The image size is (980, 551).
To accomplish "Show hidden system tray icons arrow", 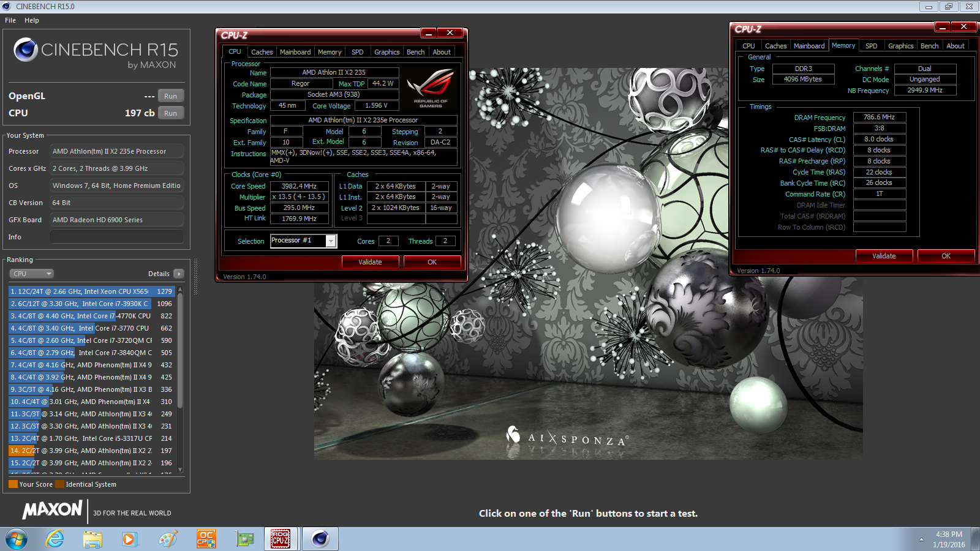I will (x=921, y=539).
